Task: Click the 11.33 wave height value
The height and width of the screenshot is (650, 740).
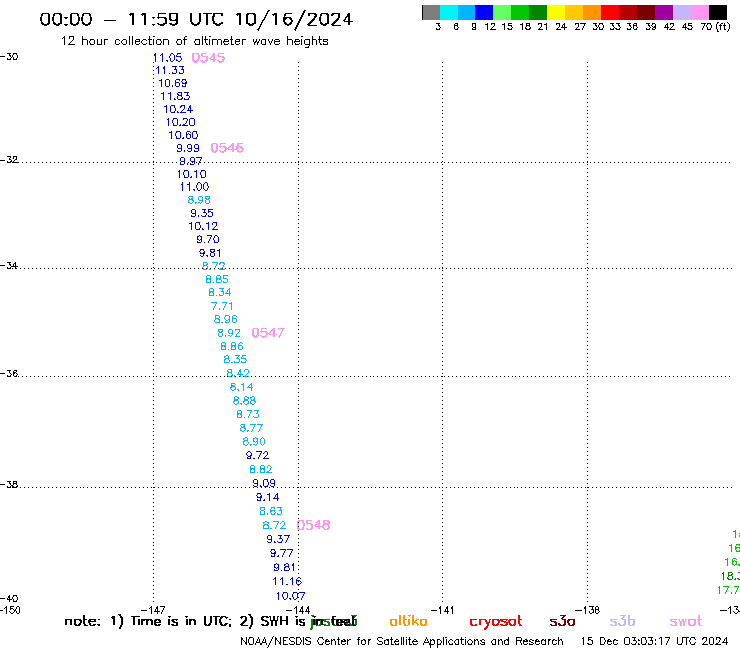Action: coord(170,70)
